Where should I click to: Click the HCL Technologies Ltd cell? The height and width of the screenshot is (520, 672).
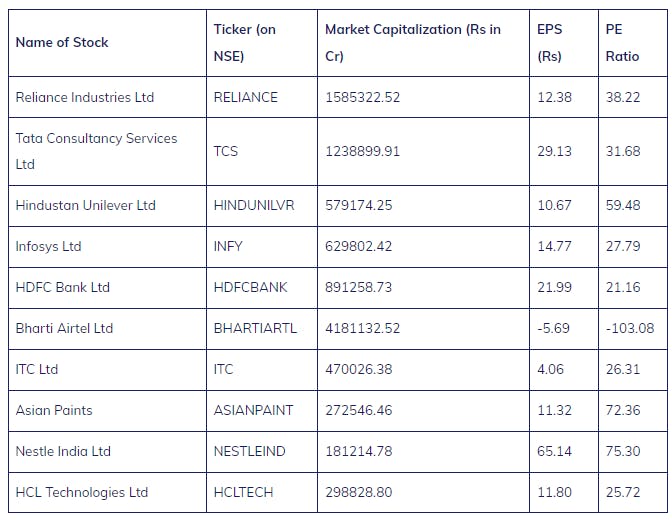click(x=82, y=492)
